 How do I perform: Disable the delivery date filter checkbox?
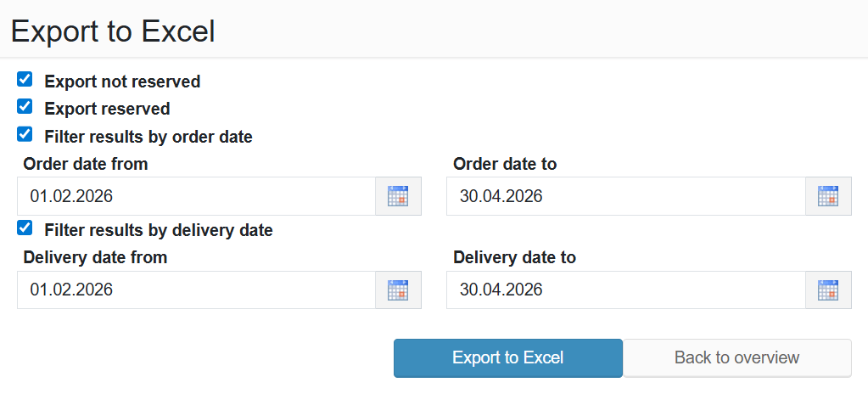[x=25, y=228]
